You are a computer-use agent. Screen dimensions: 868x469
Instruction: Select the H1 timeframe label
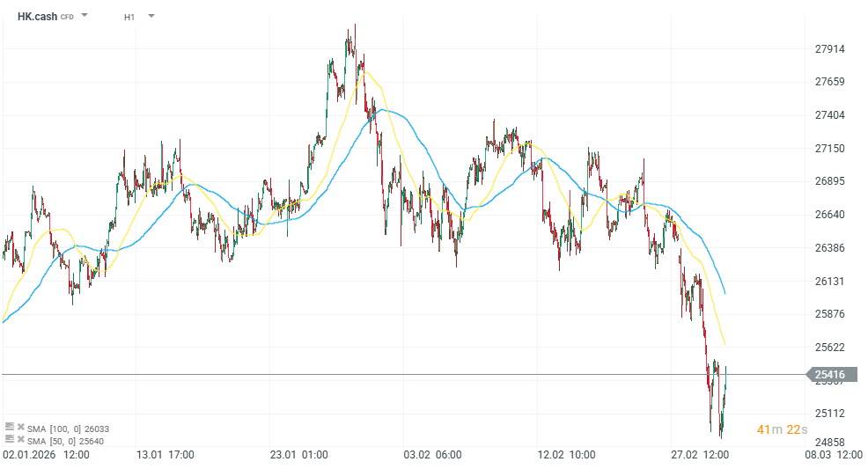coord(129,16)
